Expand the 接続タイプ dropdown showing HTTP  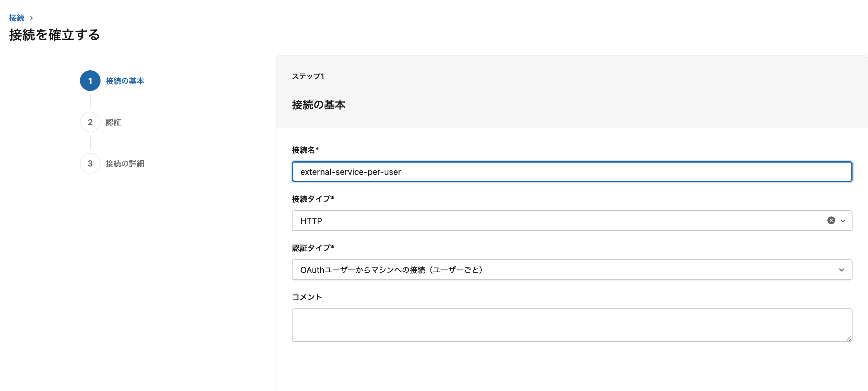coord(539,220)
